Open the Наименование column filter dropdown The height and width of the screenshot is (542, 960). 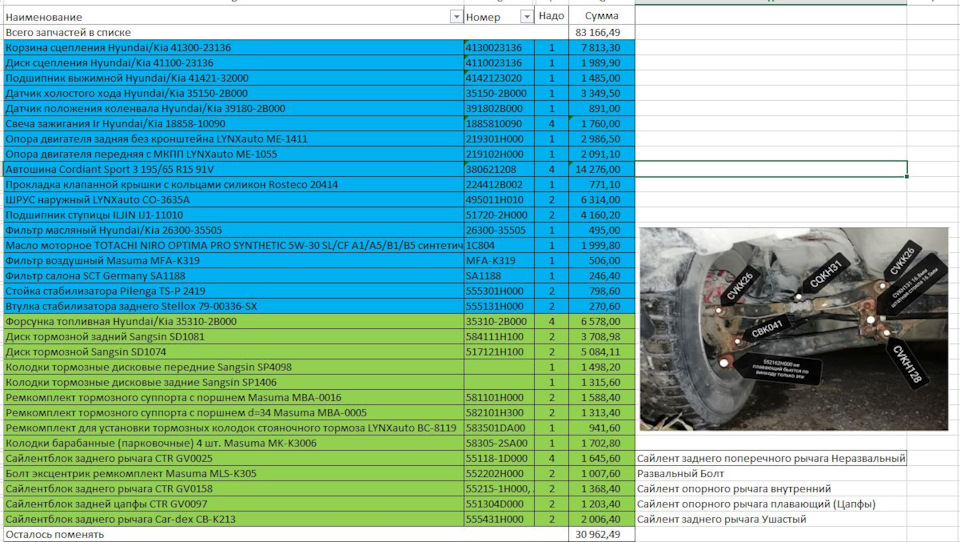click(456, 17)
